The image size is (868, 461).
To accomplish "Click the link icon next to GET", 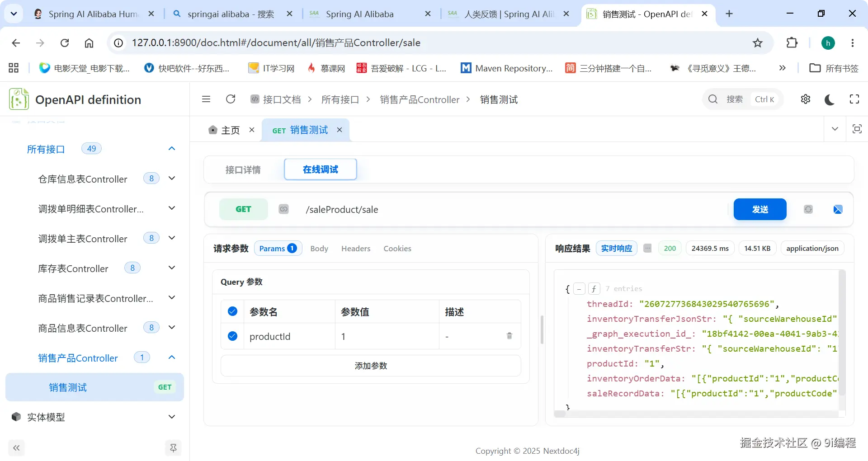I will click(283, 209).
